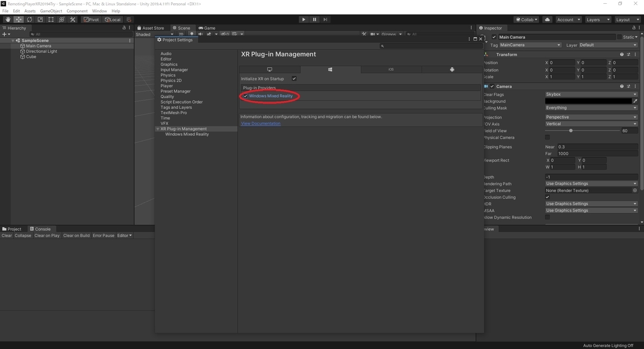Select the combined Transform tool
644x349 pixels.
tap(62, 19)
